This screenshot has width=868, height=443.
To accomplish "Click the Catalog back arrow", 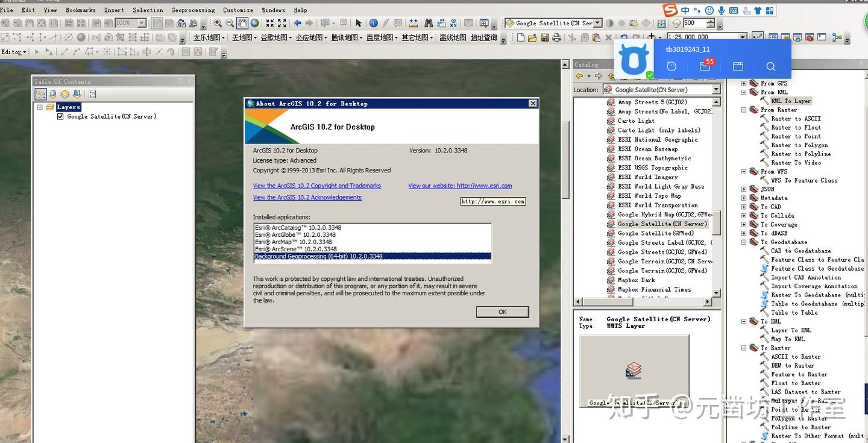I will point(579,76).
